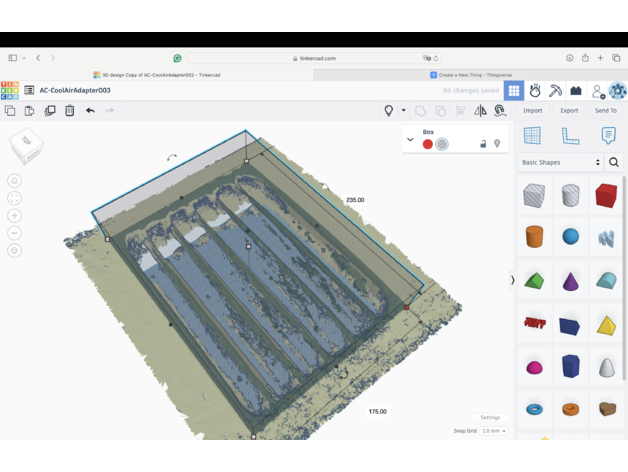Click the Mirror tool icon
Viewport: 628px width, 472px height.
coord(480,111)
